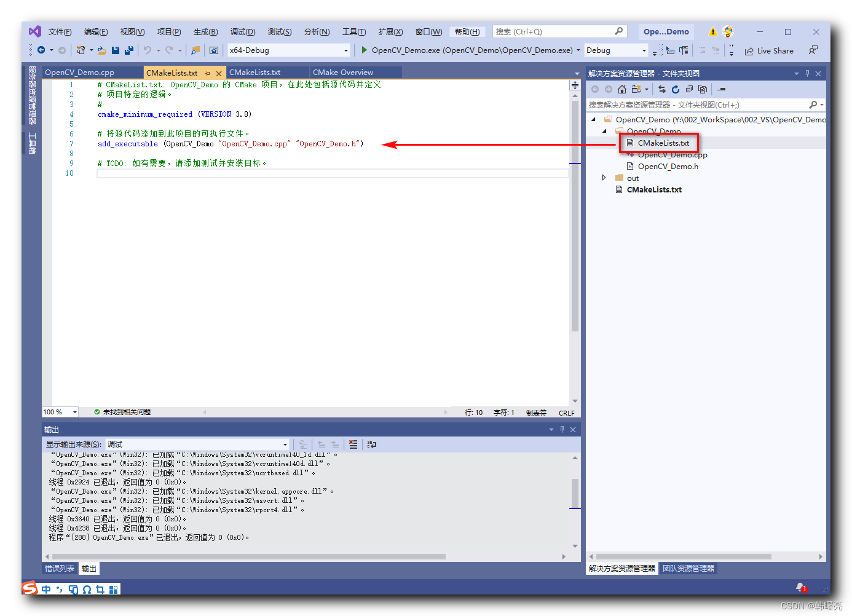Click the find in files icon

point(195,50)
